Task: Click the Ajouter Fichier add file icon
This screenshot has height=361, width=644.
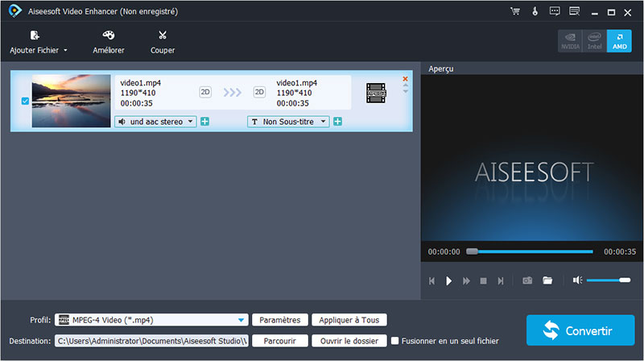Action: click(x=35, y=36)
